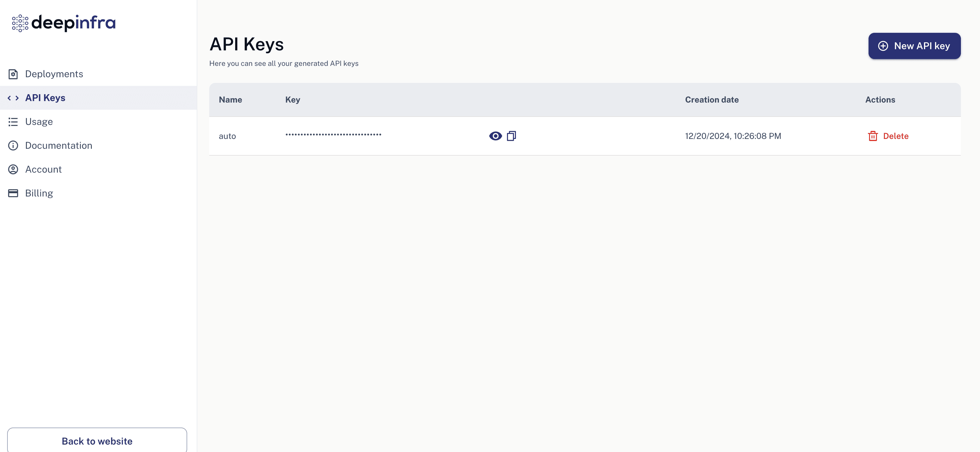This screenshot has height=452, width=980.
Task: Click the New API key button
Action: [x=914, y=46]
